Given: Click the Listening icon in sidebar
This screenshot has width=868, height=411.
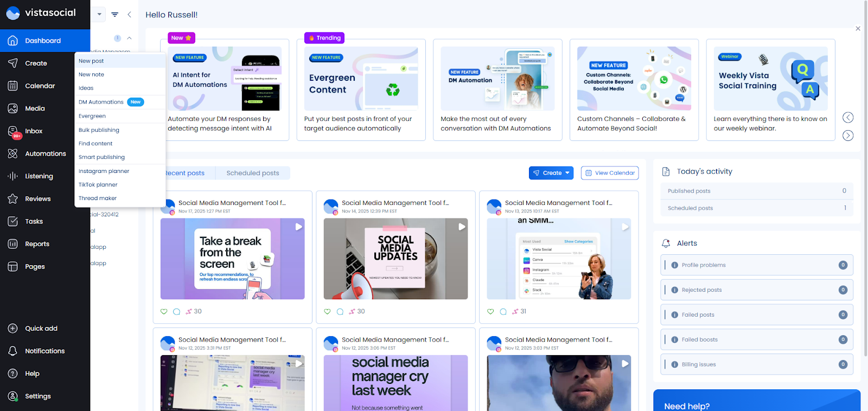Looking at the screenshot, I should coord(13,176).
